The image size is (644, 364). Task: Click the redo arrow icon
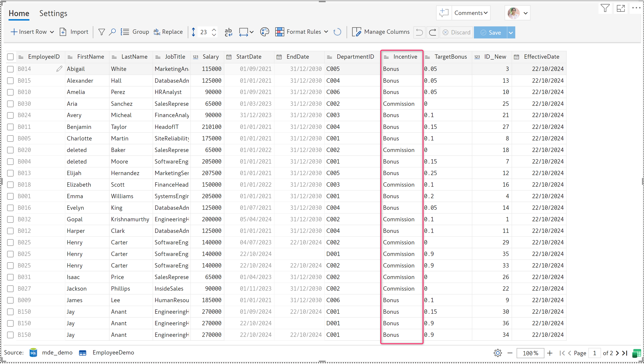(432, 33)
